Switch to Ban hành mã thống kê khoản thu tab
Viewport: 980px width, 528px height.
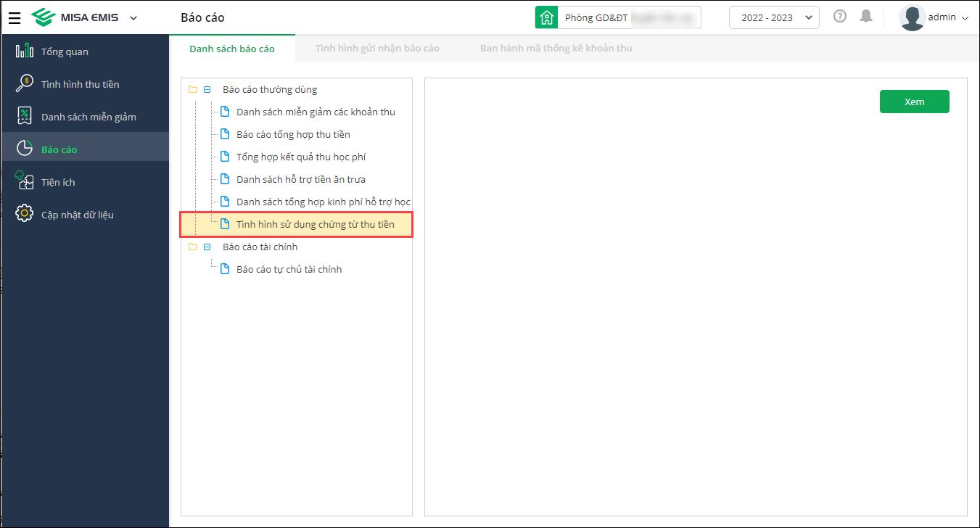pos(556,49)
